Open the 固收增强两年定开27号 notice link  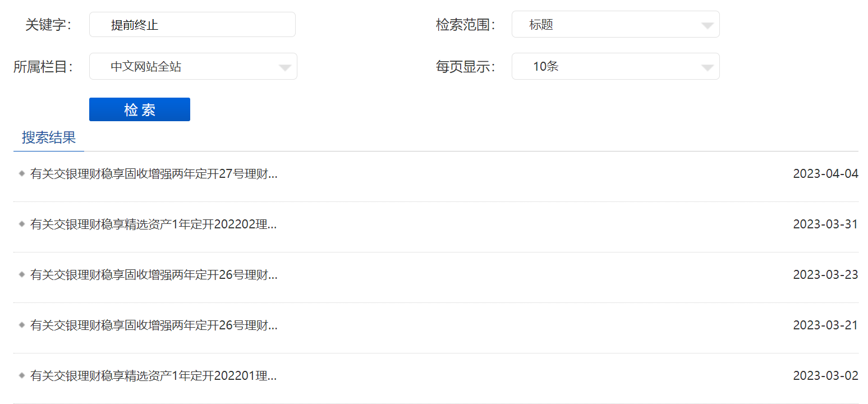[x=154, y=174]
